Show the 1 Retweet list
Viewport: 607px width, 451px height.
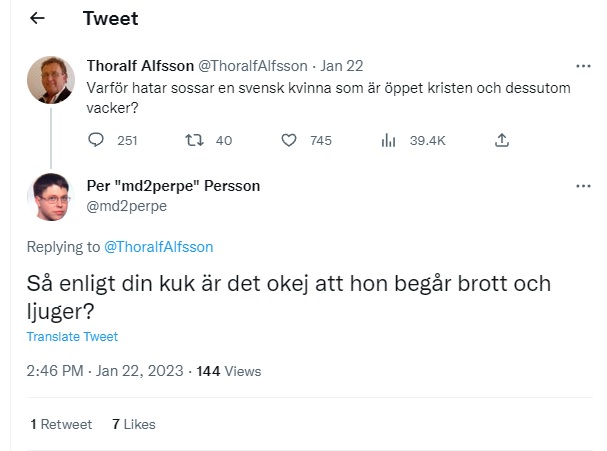point(61,424)
